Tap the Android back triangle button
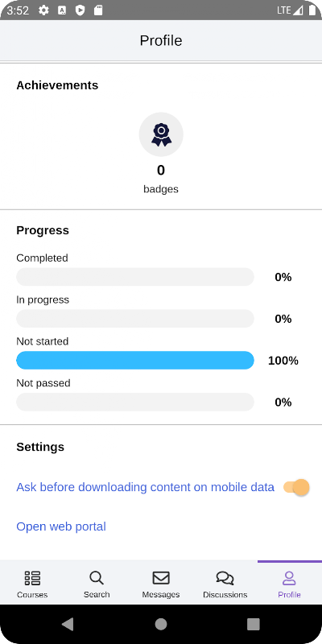 coord(68,624)
